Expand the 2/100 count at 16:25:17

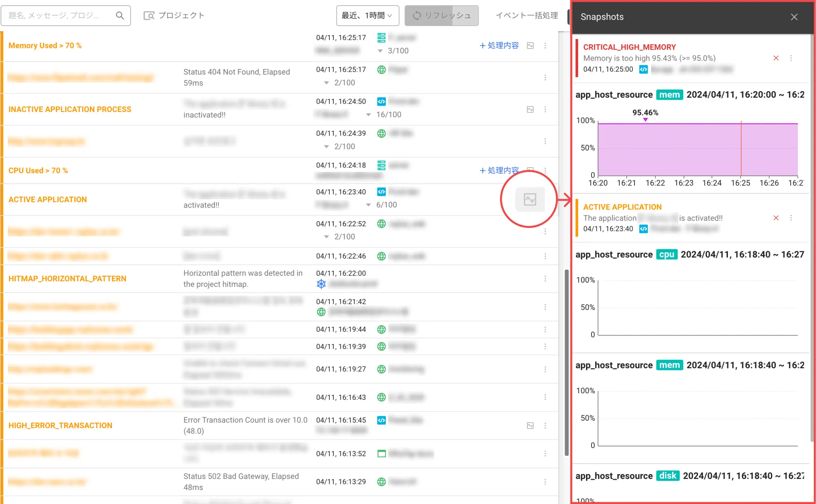click(x=326, y=82)
